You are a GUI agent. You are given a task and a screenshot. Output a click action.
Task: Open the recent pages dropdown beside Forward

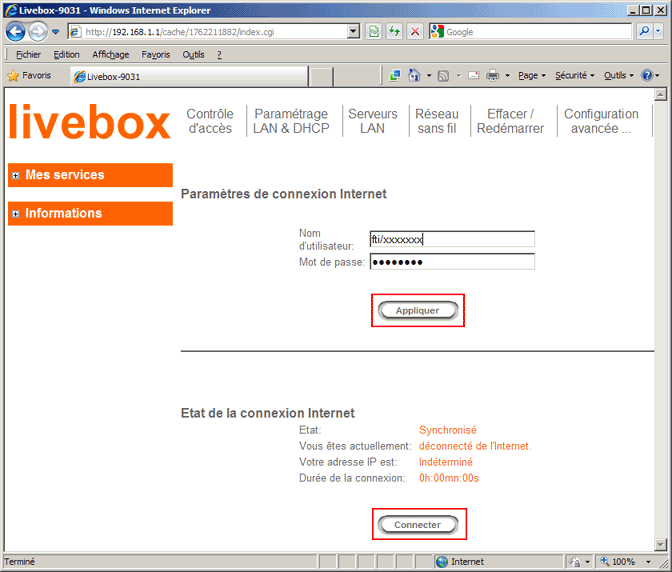(x=55, y=32)
